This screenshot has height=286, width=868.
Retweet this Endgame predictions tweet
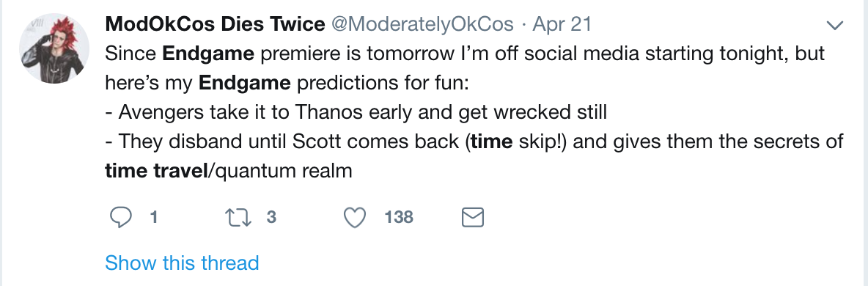pyautogui.click(x=238, y=217)
